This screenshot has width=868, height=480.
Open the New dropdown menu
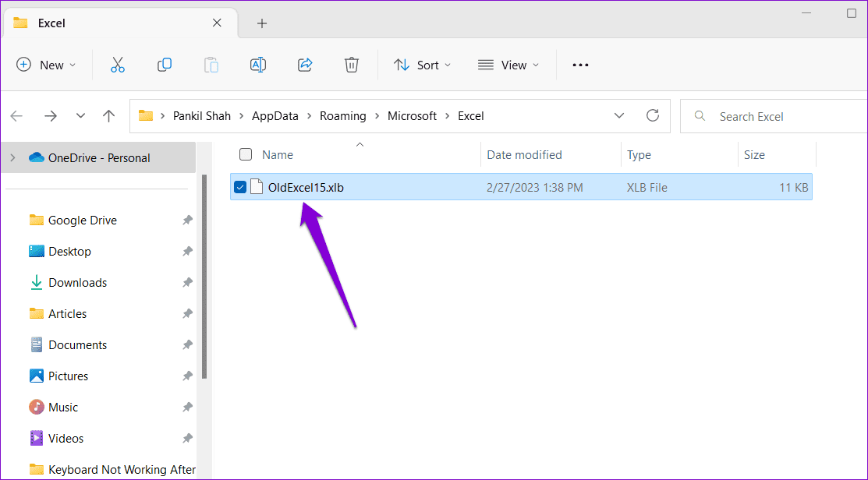tap(47, 65)
